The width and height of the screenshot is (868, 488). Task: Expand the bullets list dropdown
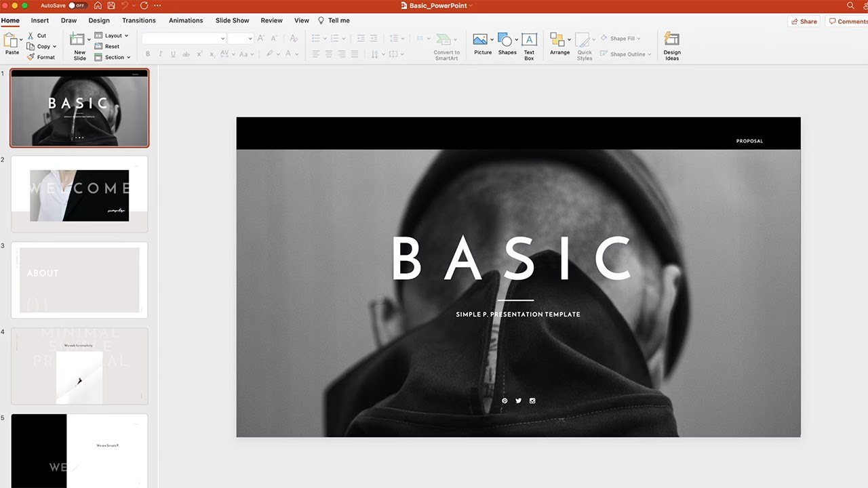pos(325,39)
